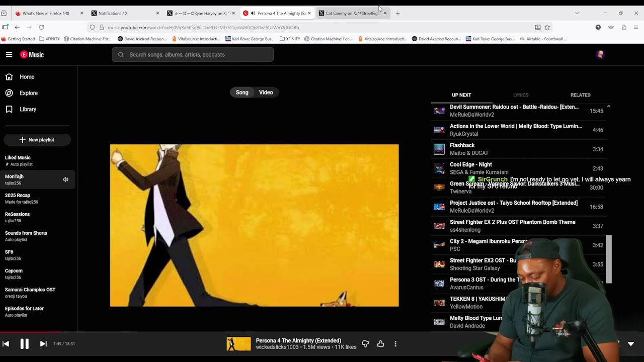Open Liked Music playlist

[37, 161]
